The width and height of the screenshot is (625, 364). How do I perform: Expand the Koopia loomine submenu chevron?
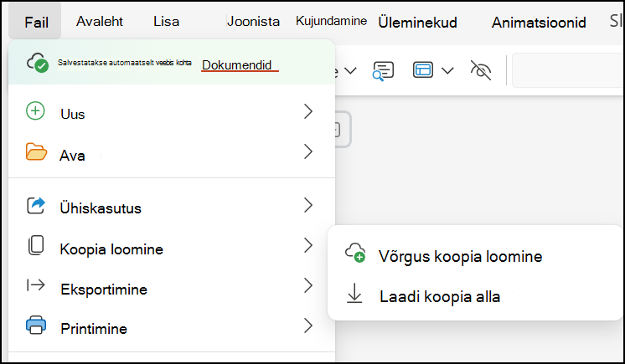point(308,245)
